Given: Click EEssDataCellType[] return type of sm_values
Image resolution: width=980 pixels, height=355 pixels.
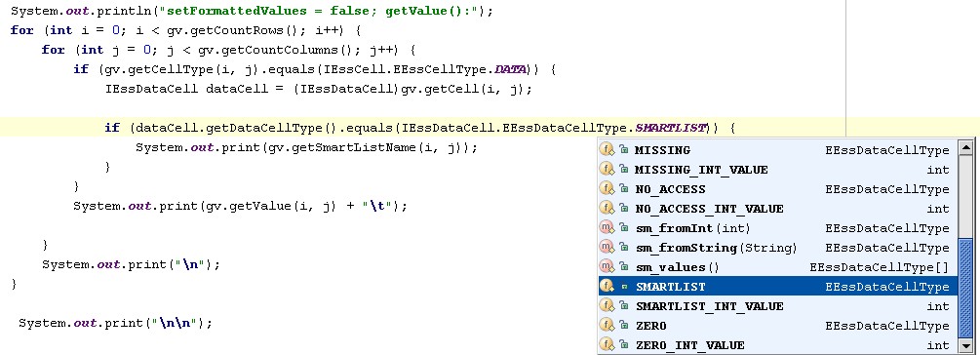Looking at the screenshot, I should (x=880, y=267).
